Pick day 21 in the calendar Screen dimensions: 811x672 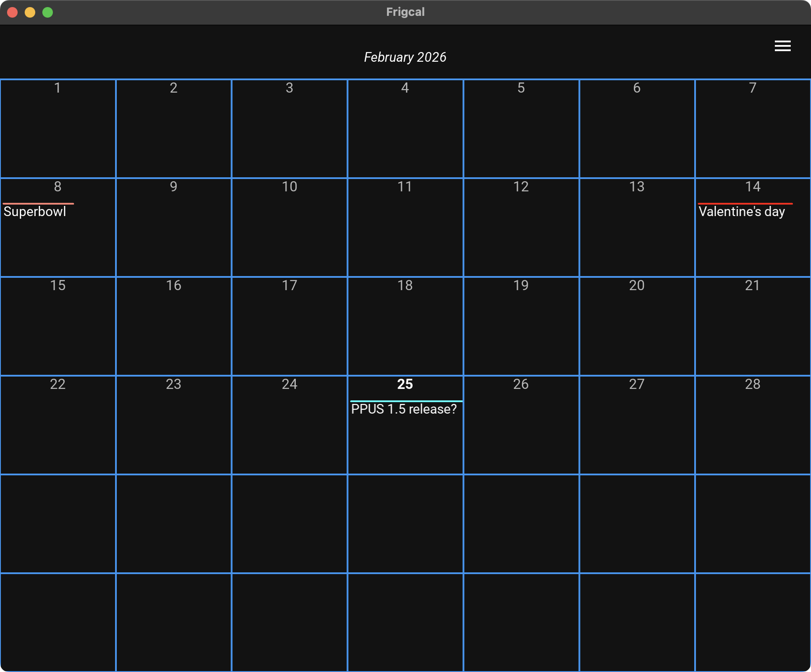click(753, 326)
